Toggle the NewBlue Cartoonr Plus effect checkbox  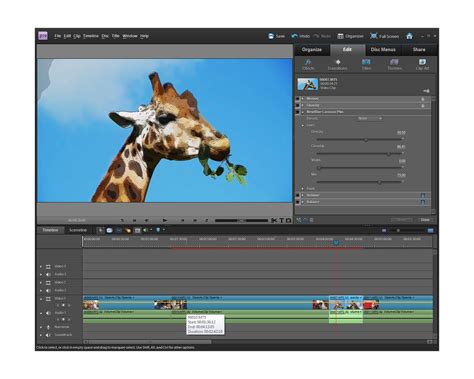click(x=298, y=112)
